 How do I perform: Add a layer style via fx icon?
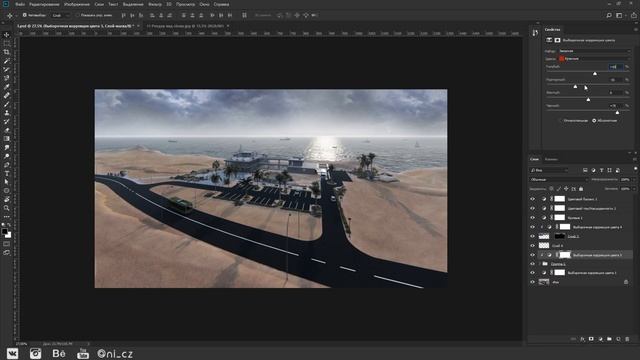(x=582, y=339)
